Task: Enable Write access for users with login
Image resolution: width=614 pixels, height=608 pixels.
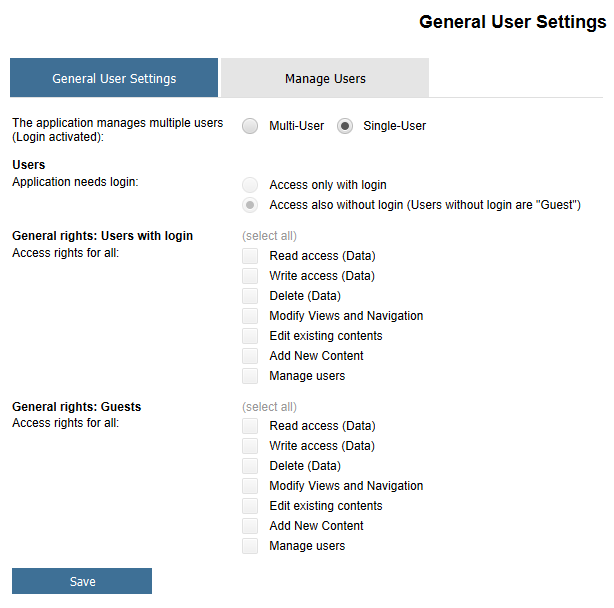Action: click(250, 276)
